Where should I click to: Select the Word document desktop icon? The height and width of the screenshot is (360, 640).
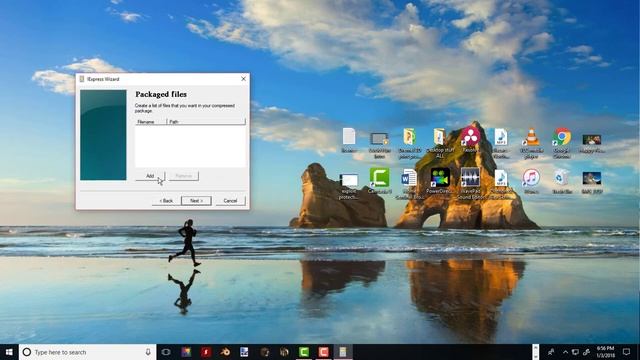(409, 184)
